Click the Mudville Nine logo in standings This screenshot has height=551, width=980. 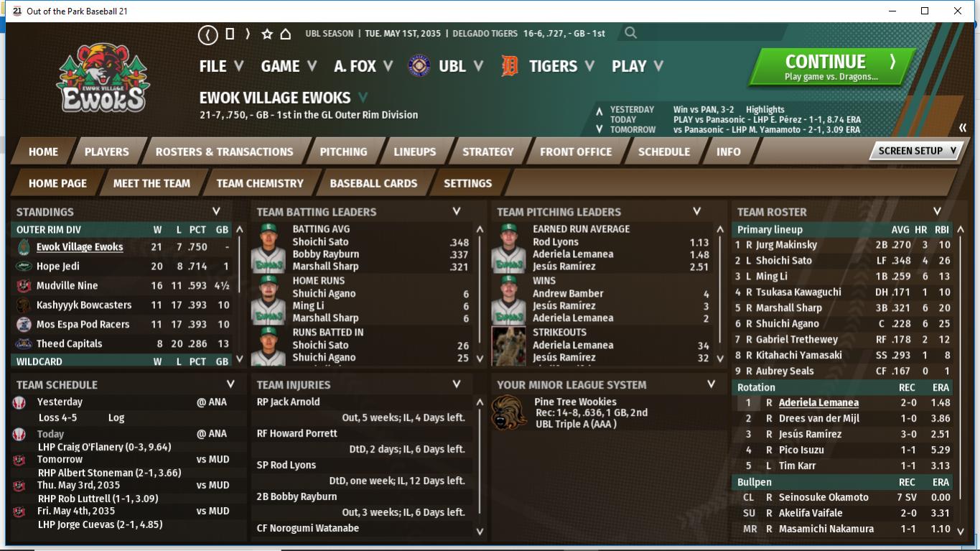24,285
